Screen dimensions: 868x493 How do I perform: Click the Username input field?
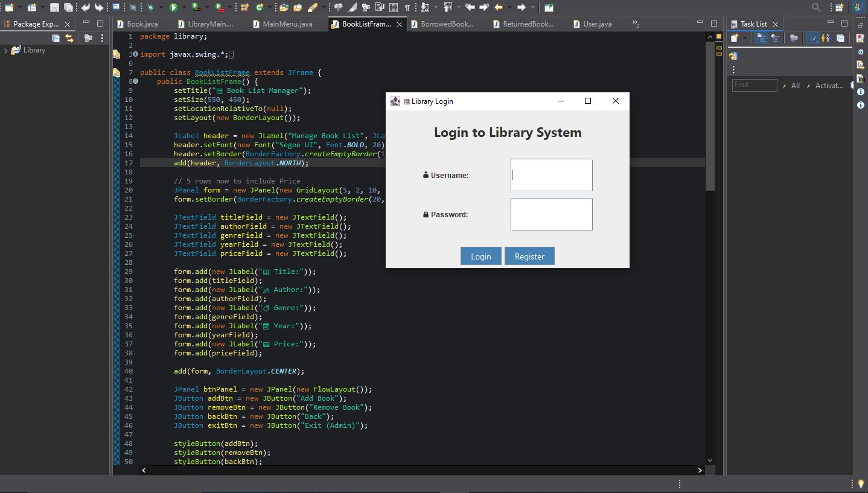coord(551,175)
